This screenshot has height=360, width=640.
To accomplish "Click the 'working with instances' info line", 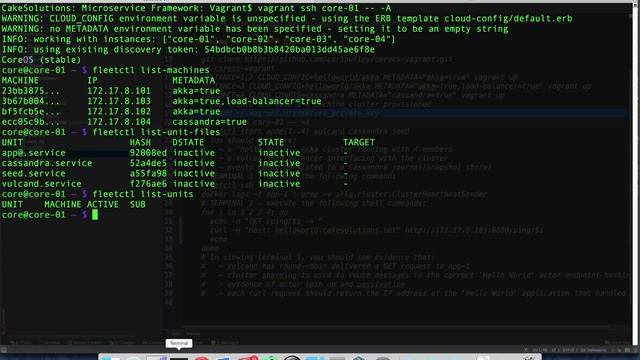I will [198, 39].
